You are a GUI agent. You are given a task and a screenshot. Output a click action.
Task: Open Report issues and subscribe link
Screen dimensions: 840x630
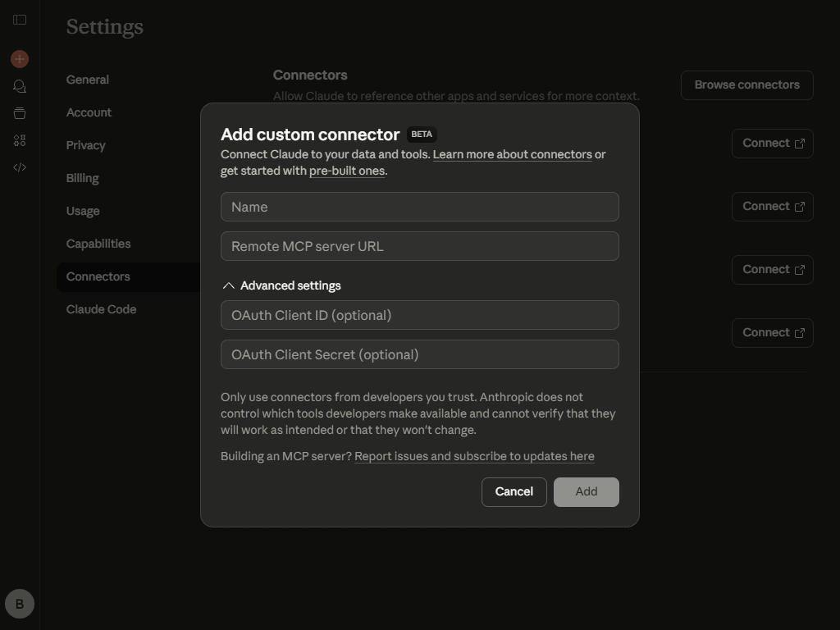[474, 456]
